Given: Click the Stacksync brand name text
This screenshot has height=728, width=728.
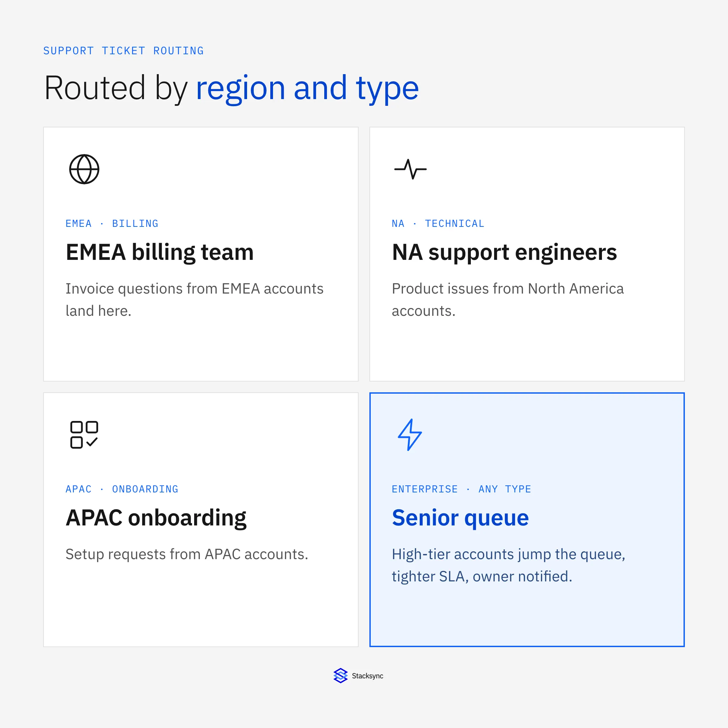Looking at the screenshot, I should click(367, 676).
